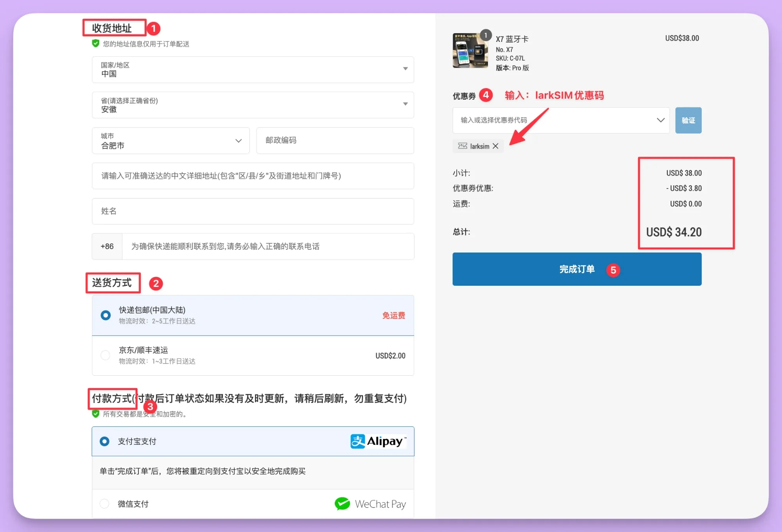Click the green shield icon under 收货地址
This screenshot has width=782, height=532.
95,43
